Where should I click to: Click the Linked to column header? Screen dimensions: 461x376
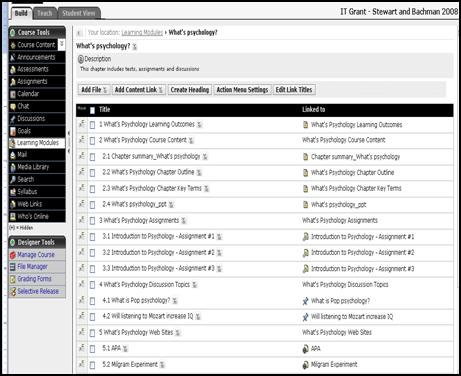point(314,110)
